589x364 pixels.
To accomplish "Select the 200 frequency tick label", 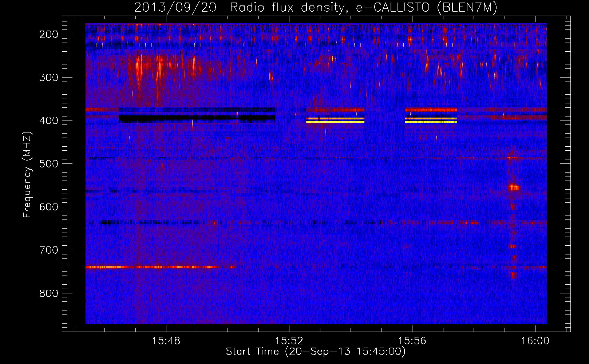I will pos(49,34).
